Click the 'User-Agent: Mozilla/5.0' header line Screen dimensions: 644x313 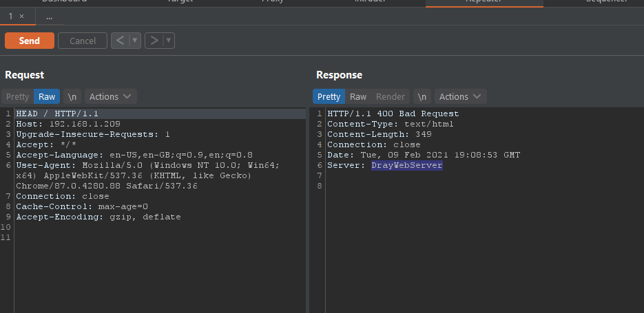point(148,165)
